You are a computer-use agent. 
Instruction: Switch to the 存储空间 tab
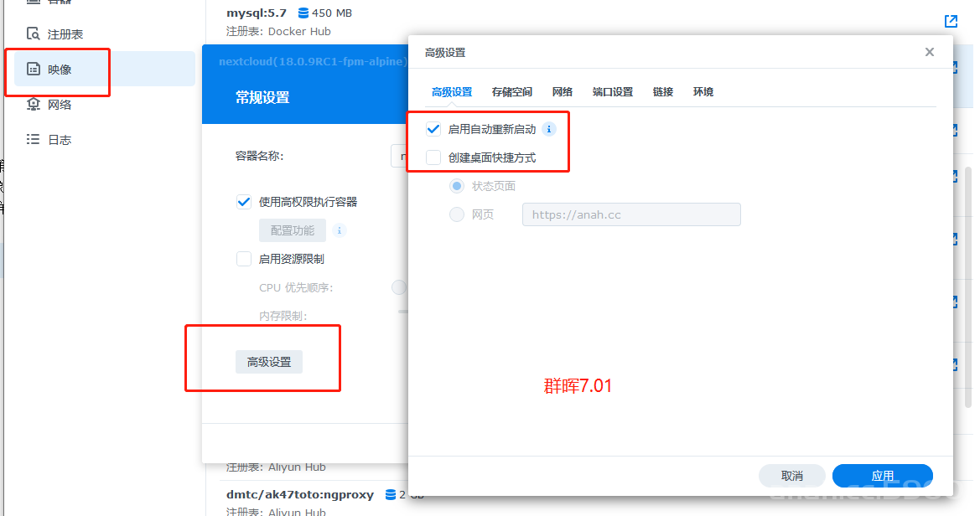pos(512,92)
